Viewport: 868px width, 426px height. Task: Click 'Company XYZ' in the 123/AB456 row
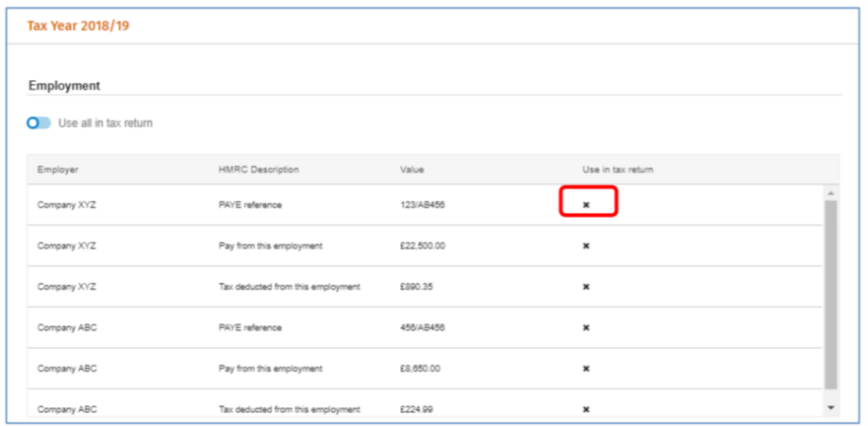pos(66,205)
